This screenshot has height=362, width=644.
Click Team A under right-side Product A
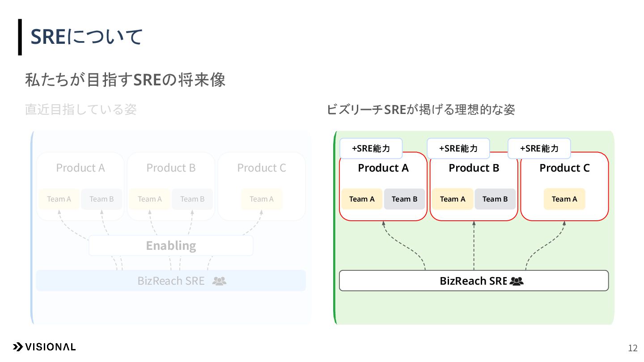362,199
